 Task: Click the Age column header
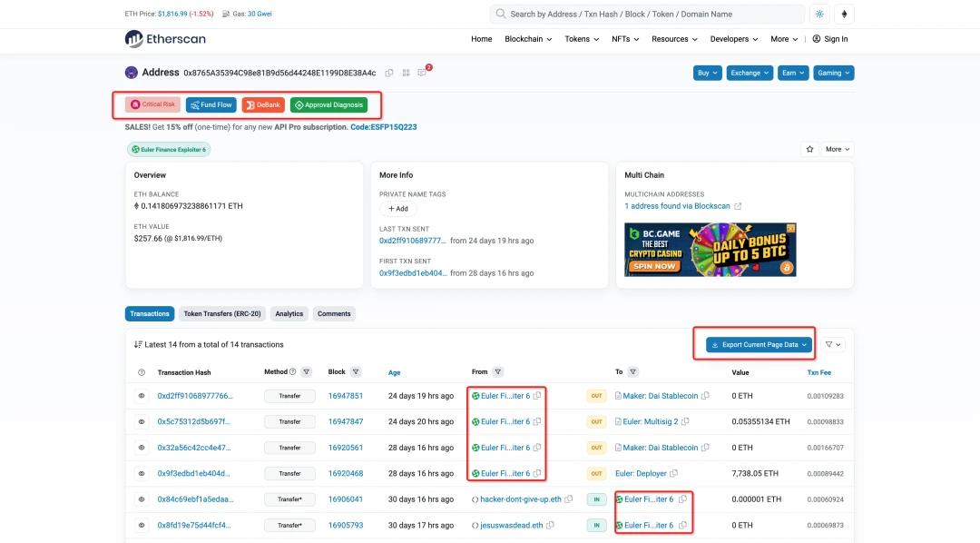pos(394,372)
